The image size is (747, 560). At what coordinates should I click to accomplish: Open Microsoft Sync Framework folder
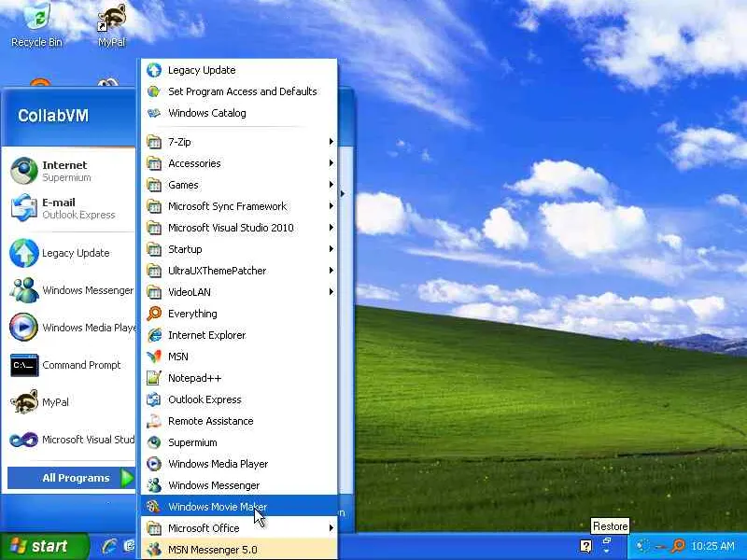[239, 206]
